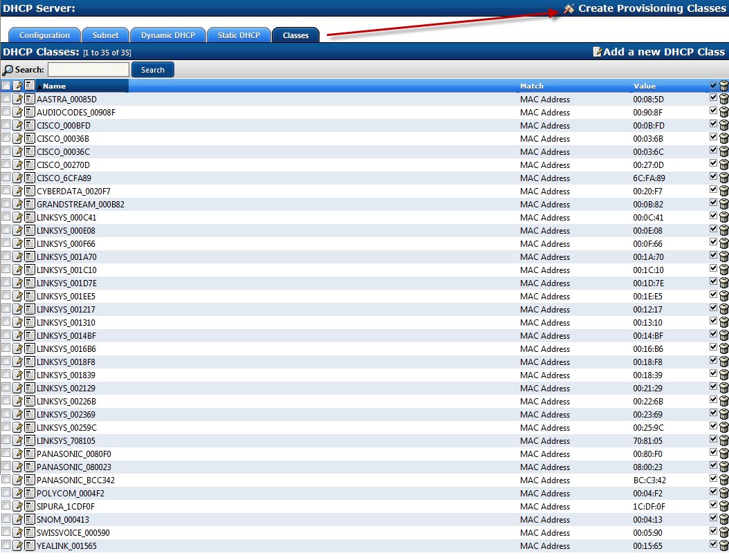Open details icon for LINKSYS_002369
729x560 pixels.
[x=30, y=414]
